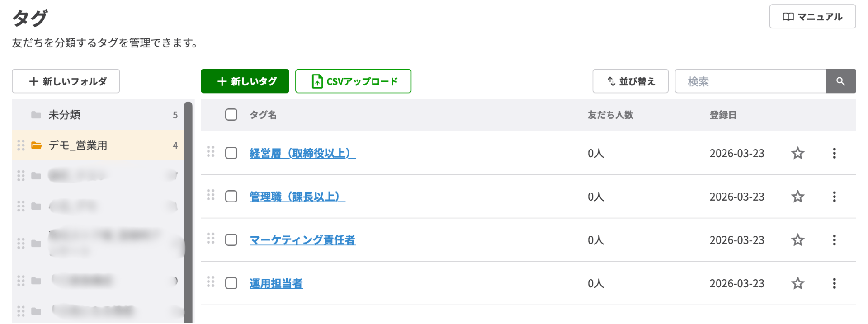Star the マーケティング責任者 tag

click(797, 240)
